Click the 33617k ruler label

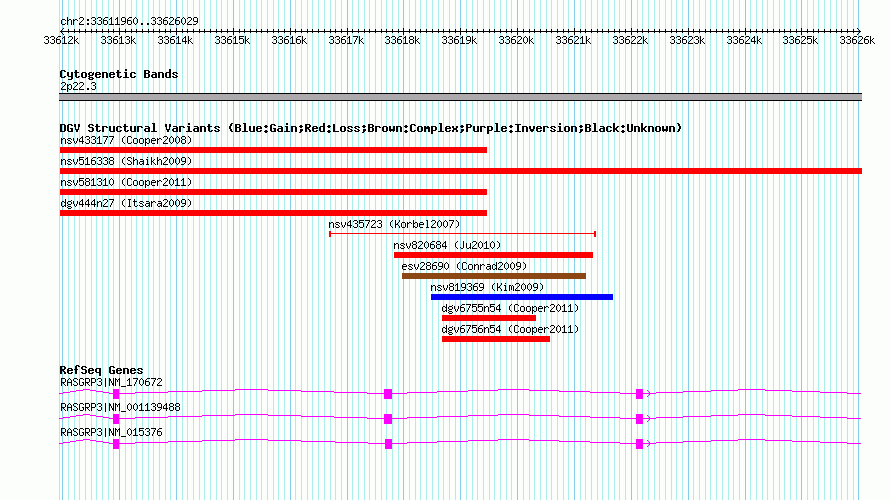coord(346,40)
